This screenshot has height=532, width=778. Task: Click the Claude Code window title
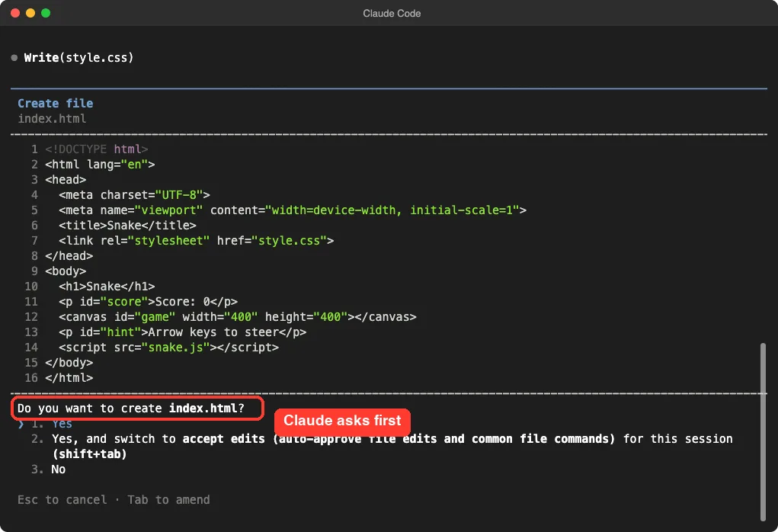point(392,14)
